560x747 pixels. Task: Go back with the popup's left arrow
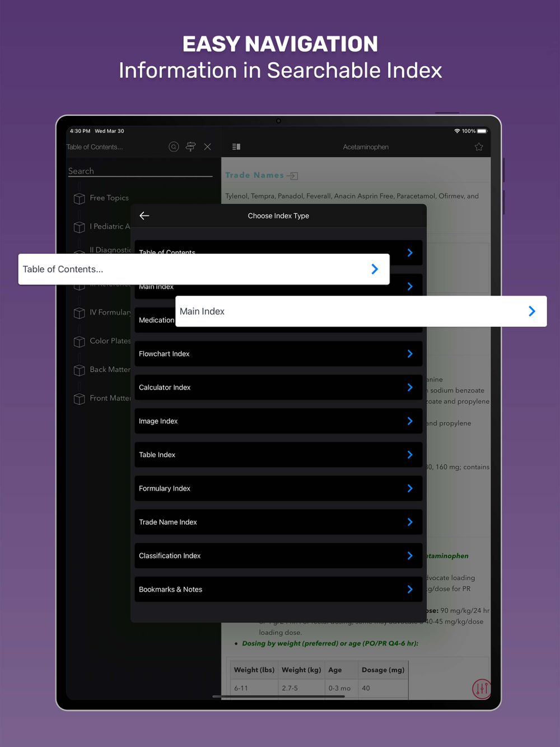coord(144,216)
